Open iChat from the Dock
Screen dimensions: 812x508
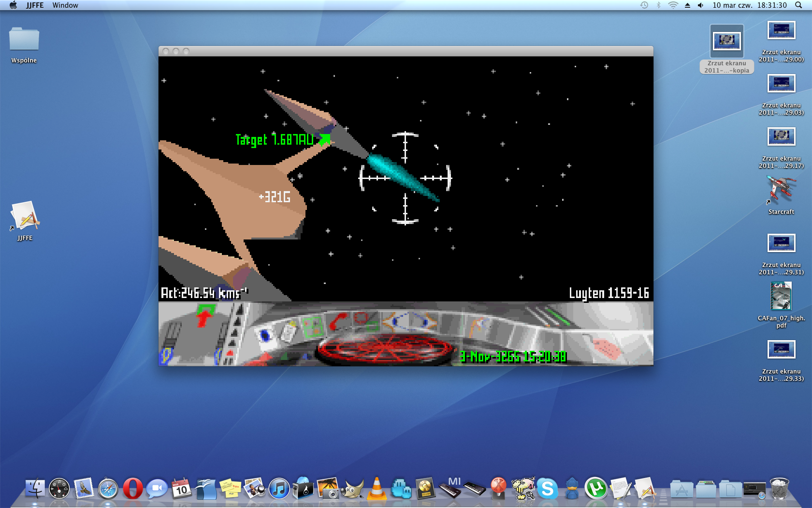[157, 489]
